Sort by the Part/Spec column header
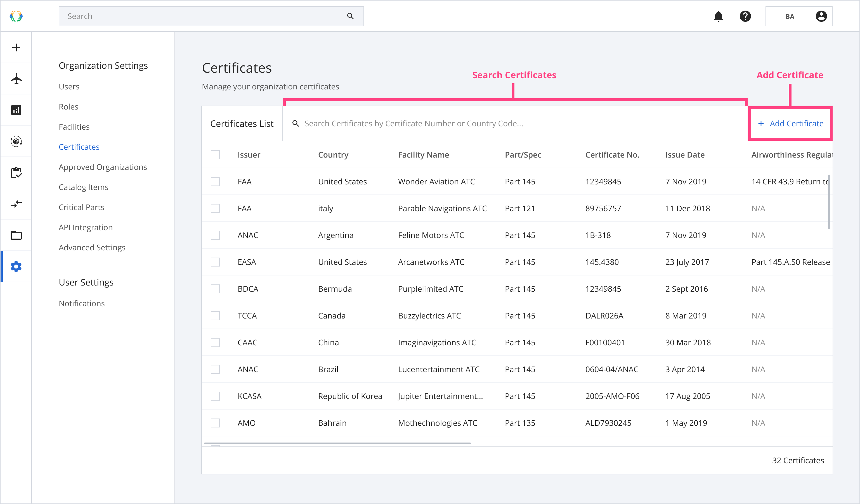The width and height of the screenshot is (860, 504). pyautogui.click(x=523, y=155)
